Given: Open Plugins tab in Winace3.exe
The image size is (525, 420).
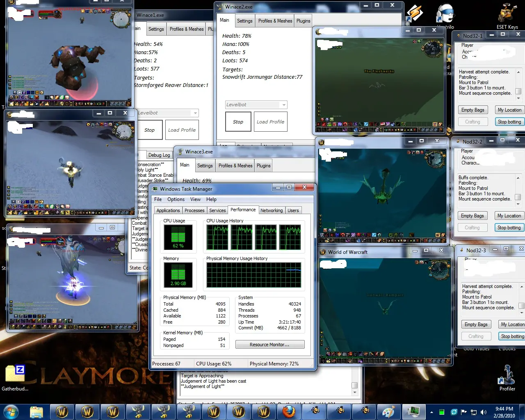Looking at the screenshot, I should (x=264, y=166).
